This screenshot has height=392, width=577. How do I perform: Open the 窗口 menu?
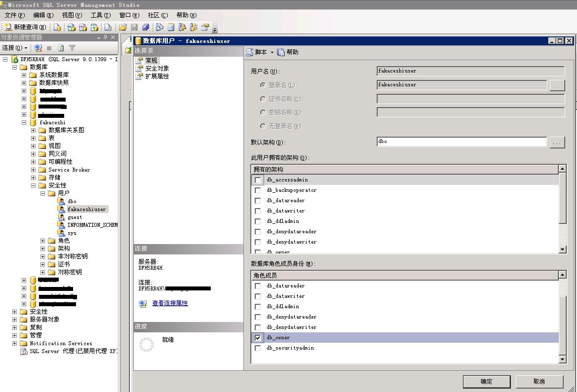pos(129,15)
